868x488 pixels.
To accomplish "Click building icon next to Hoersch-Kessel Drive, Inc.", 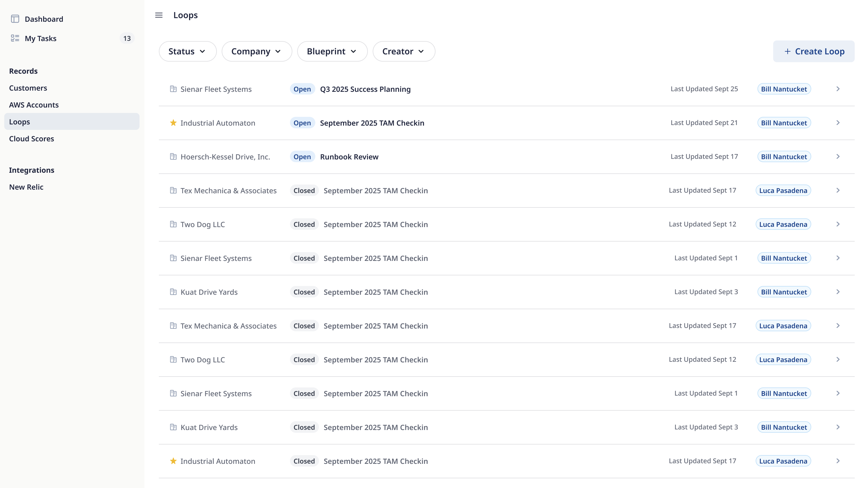I will click(x=173, y=156).
